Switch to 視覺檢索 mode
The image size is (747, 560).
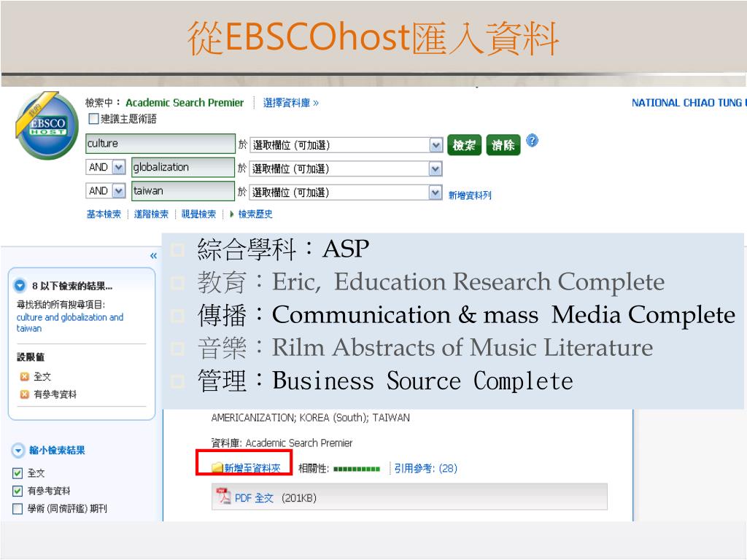click(x=198, y=214)
